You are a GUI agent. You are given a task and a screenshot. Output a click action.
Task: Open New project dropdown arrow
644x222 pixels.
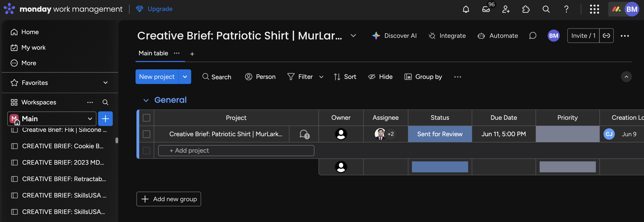(185, 77)
